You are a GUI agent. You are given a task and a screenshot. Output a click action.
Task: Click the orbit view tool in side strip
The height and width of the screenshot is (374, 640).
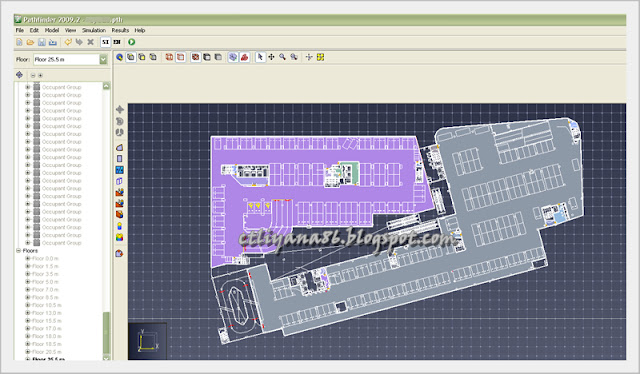pos(120,121)
